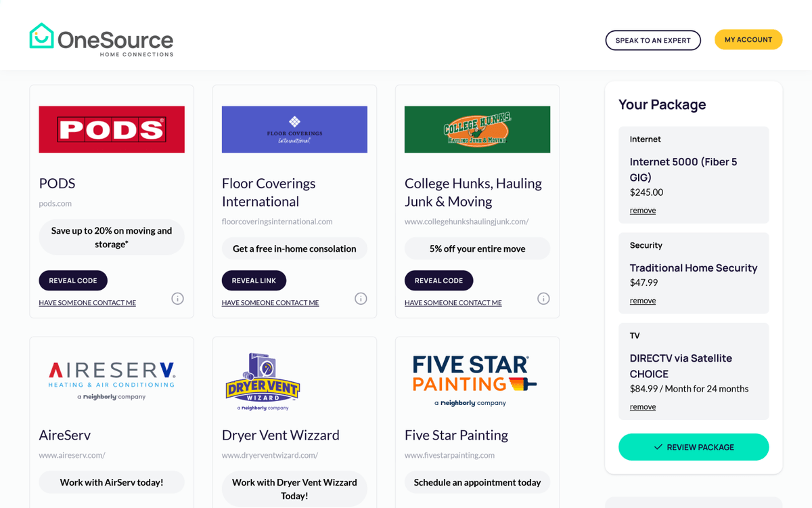This screenshot has width=812, height=508.
Task: Reveal code for the College Hunks discount
Action: (438, 280)
